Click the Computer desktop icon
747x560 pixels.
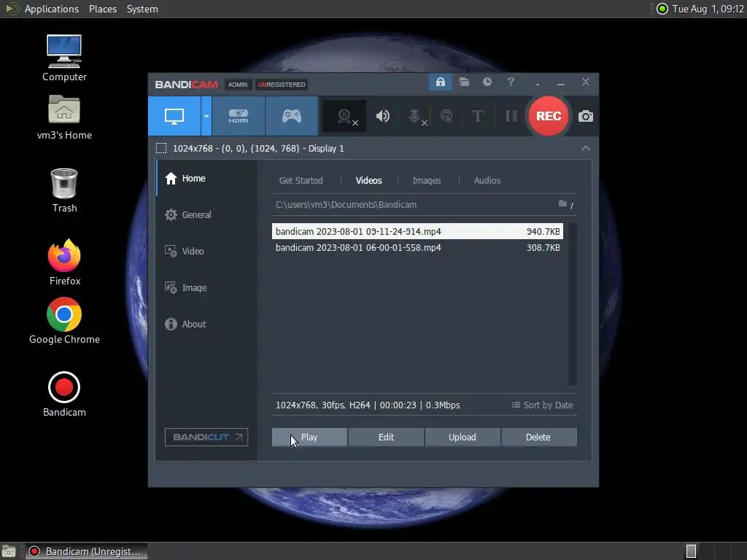tap(64, 58)
